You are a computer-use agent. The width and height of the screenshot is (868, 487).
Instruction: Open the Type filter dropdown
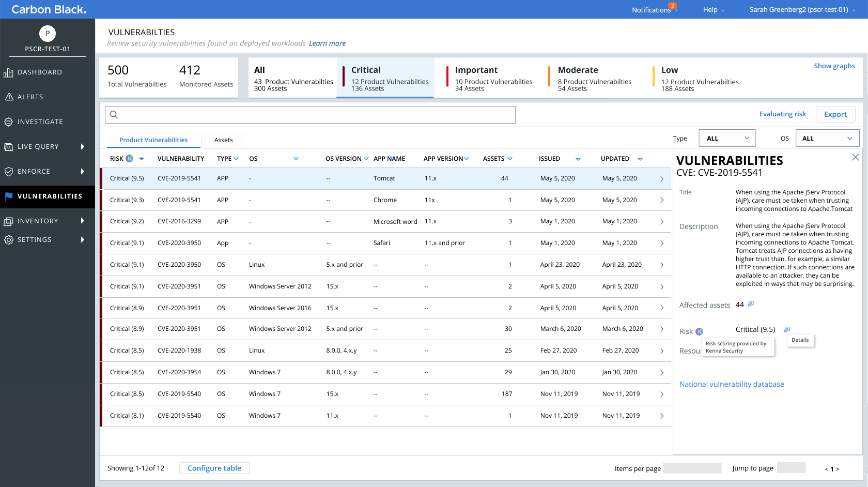click(727, 139)
